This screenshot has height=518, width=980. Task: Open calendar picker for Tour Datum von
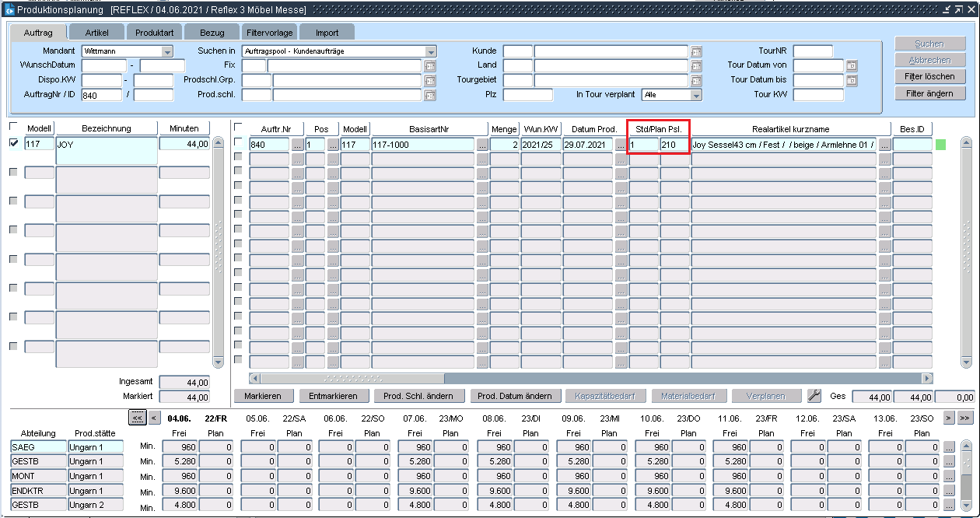click(x=852, y=66)
